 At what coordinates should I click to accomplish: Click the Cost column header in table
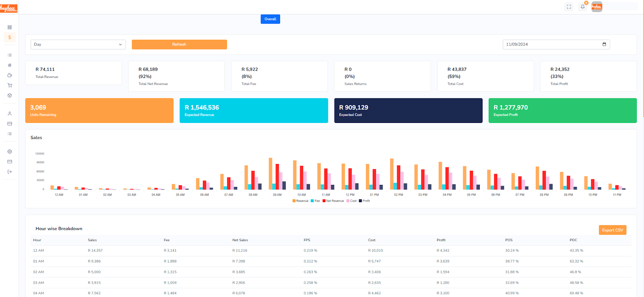(x=372, y=240)
